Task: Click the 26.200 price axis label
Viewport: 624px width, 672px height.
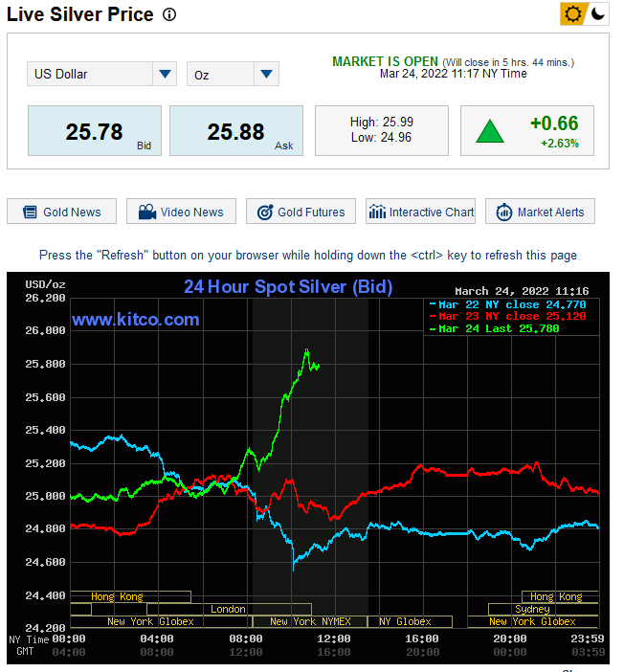Action: pyautogui.click(x=45, y=299)
